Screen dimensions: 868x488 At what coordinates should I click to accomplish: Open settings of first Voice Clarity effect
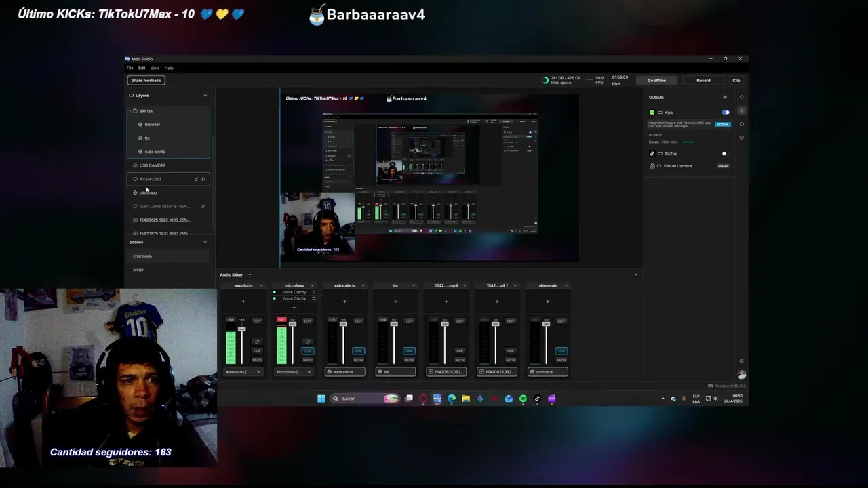(314, 292)
